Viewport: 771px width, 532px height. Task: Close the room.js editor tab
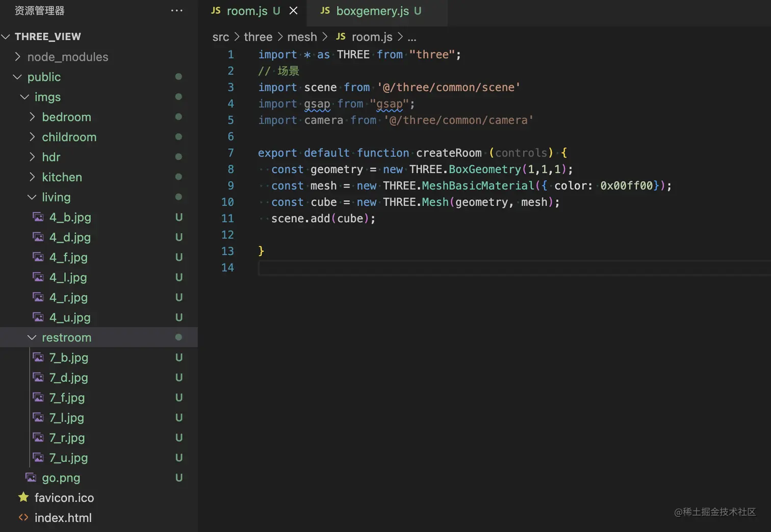coord(294,11)
